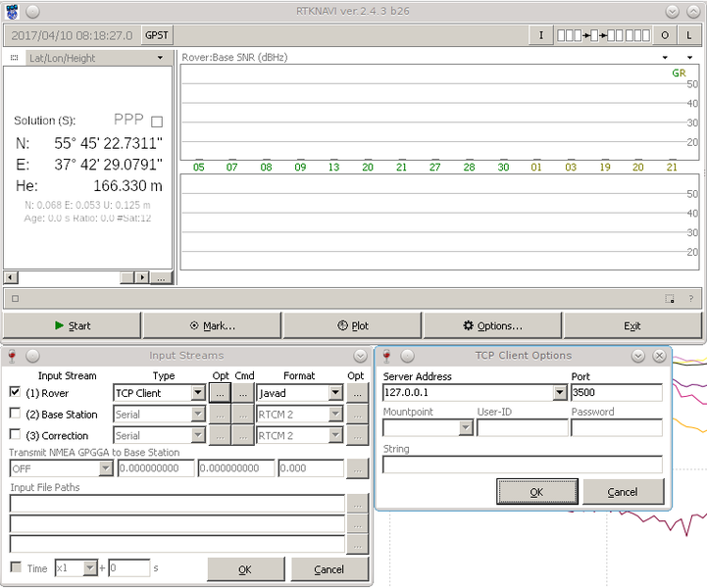Enable the (2) Base Station stream
The height and width of the screenshot is (588, 707).
tap(15, 415)
